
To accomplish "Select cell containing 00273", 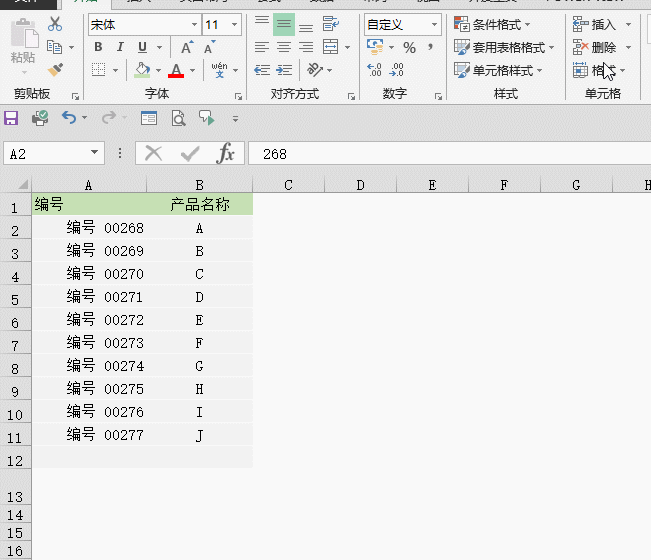I will [89, 343].
